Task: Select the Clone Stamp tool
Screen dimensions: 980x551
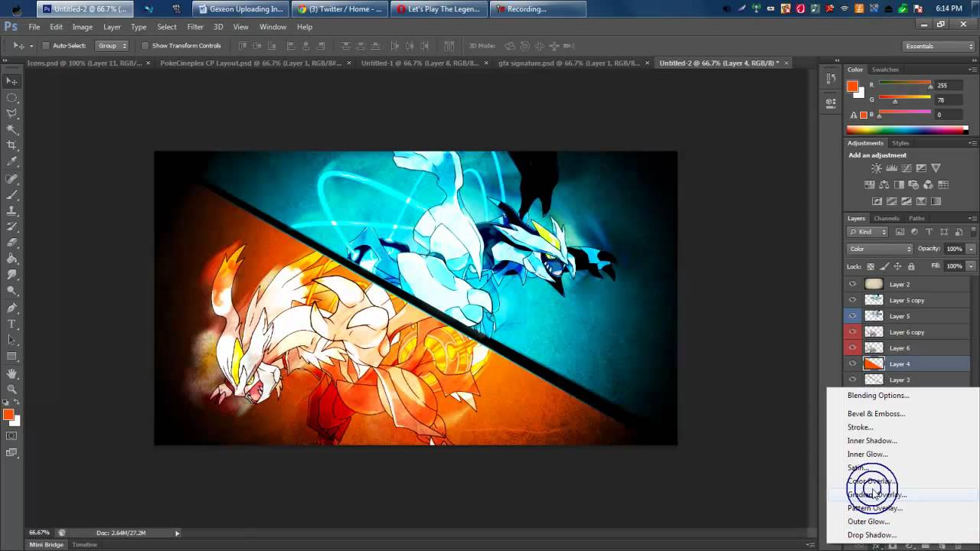Action: [x=11, y=210]
